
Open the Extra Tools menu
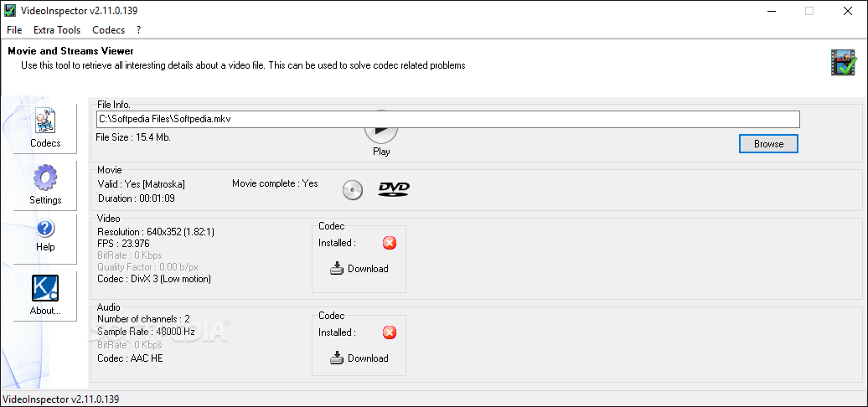57,30
